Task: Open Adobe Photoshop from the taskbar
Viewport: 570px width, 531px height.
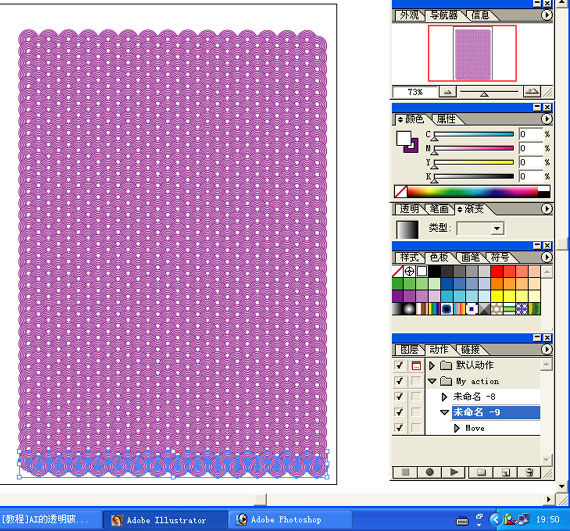Action: [x=289, y=520]
